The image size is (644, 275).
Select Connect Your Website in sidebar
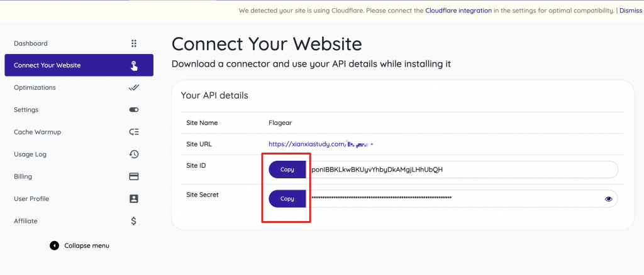tap(47, 65)
